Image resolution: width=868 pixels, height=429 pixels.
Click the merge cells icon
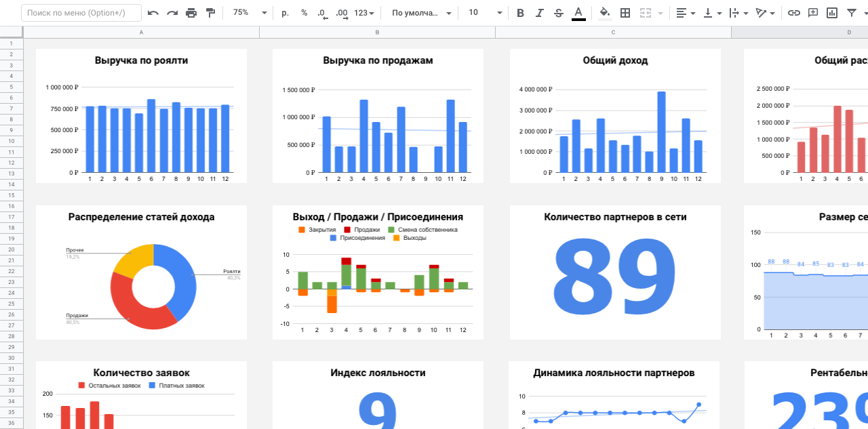pyautogui.click(x=645, y=13)
